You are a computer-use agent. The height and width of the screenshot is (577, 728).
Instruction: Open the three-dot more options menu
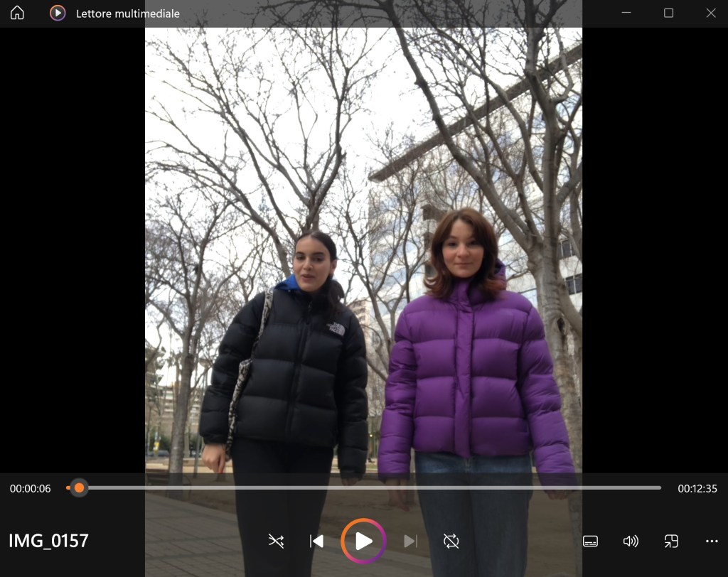click(x=712, y=541)
